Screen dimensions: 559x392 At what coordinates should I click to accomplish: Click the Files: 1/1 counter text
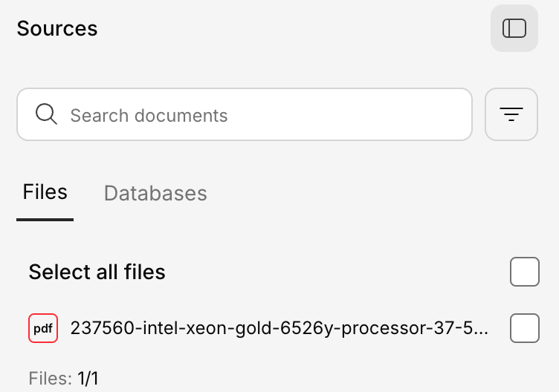63,379
